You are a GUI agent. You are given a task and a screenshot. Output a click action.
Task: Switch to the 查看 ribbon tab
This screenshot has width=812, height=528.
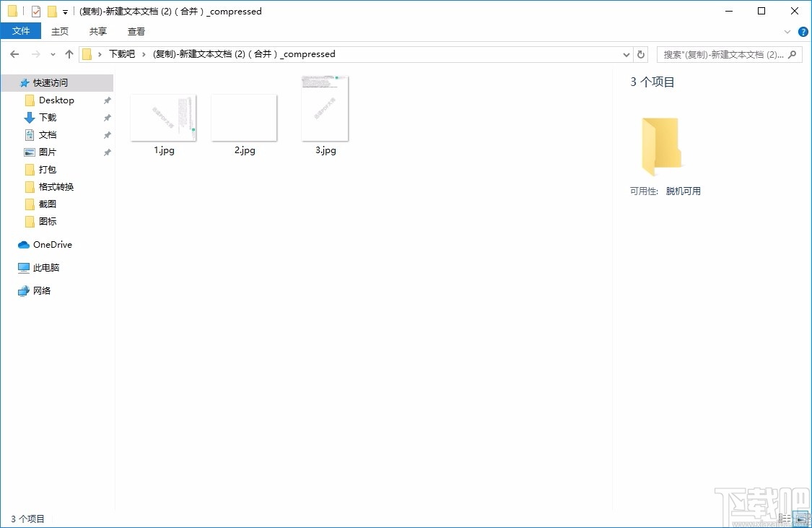coord(136,31)
